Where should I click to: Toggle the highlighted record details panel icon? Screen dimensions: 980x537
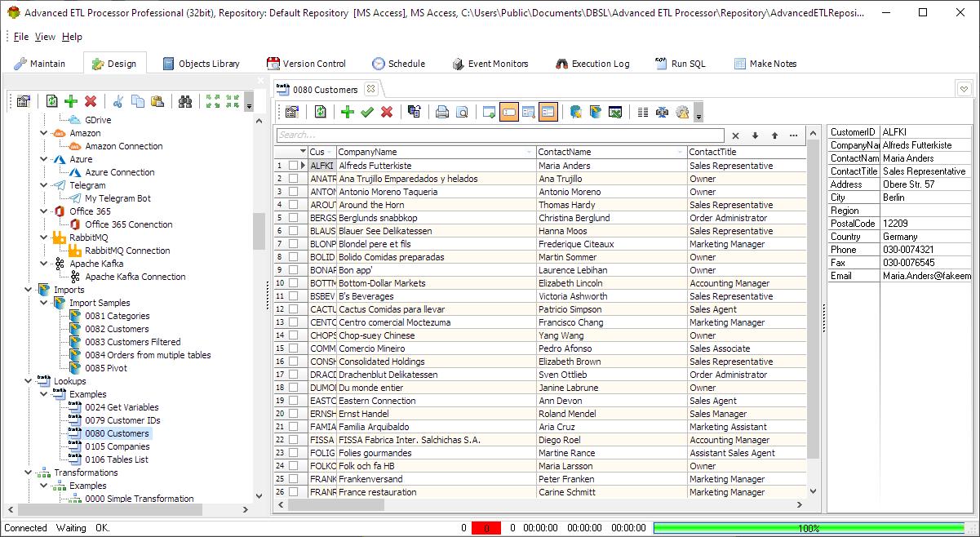[x=548, y=112]
